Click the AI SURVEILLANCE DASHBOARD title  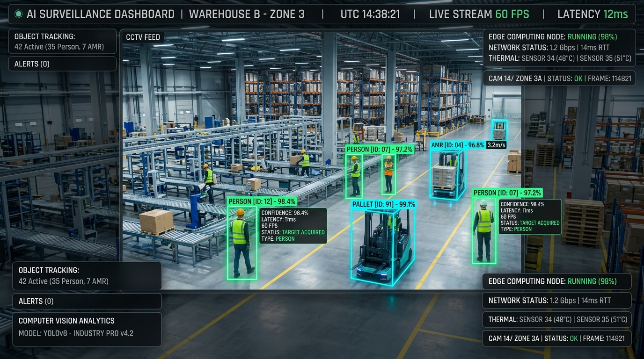[x=101, y=14]
